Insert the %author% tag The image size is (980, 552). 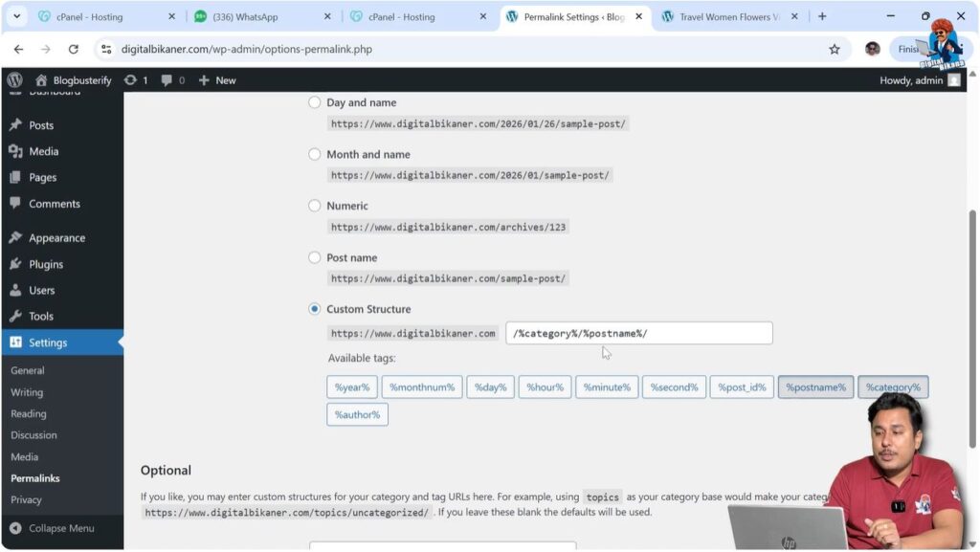tap(357, 414)
